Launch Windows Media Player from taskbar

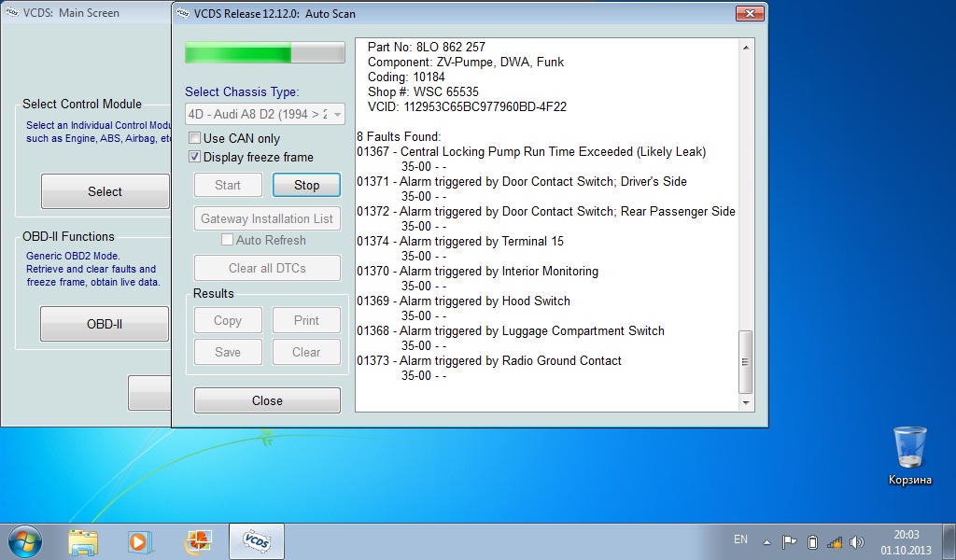(x=138, y=540)
